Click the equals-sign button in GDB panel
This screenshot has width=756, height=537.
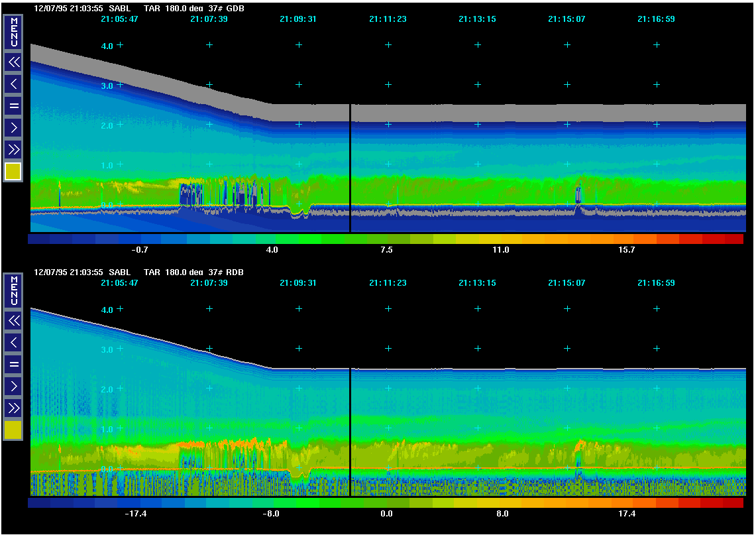(13, 105)
